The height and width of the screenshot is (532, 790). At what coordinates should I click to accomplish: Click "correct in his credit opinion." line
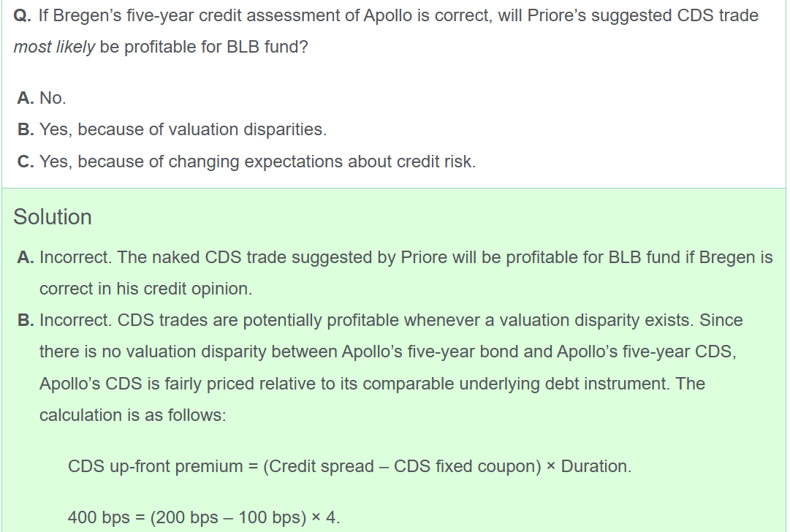coord(145,289)
